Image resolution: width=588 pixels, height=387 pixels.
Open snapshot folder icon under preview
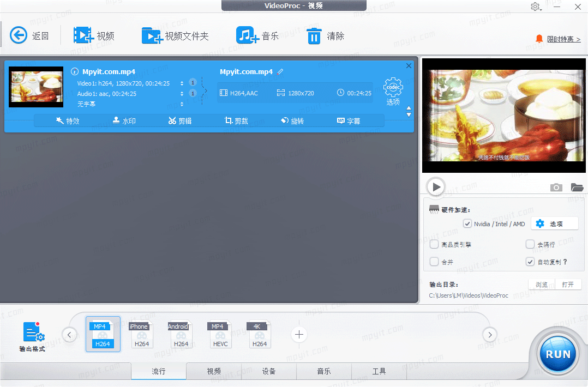click(x=577, y=188)
